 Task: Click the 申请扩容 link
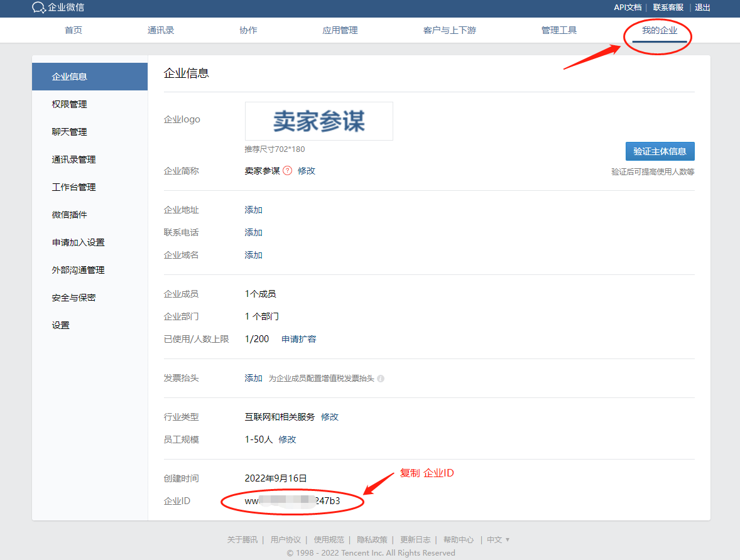[299, 338]
